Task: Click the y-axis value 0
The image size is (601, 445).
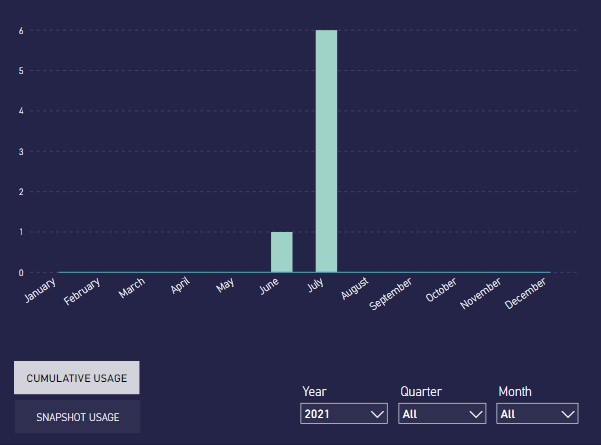Action: 21,273
